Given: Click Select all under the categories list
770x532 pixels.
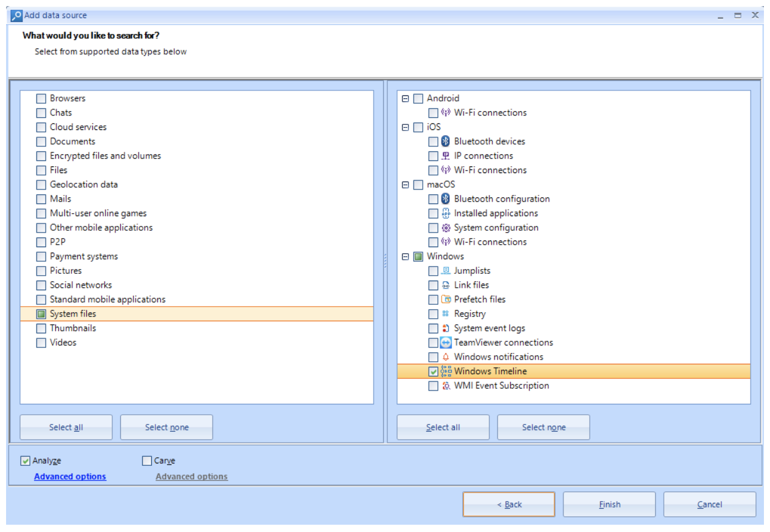Looking at the screenshot, I should click(66, 428).
